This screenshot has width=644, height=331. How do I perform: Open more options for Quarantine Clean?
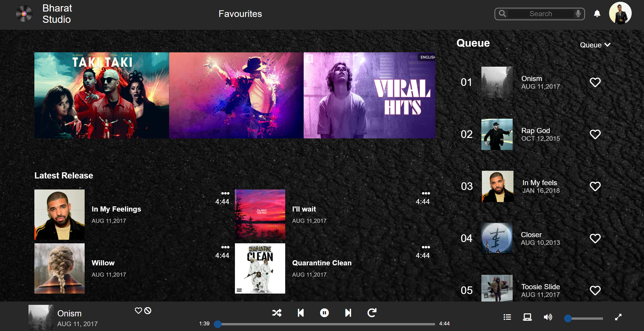426,247
